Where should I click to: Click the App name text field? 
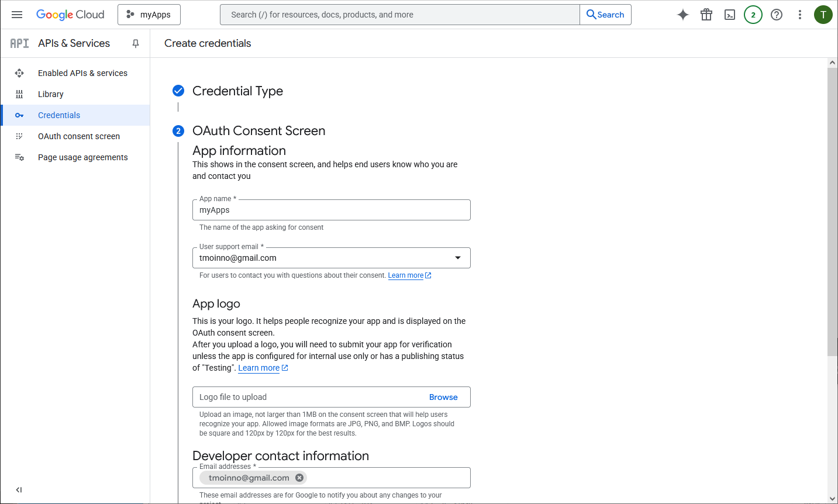(331, 210)
